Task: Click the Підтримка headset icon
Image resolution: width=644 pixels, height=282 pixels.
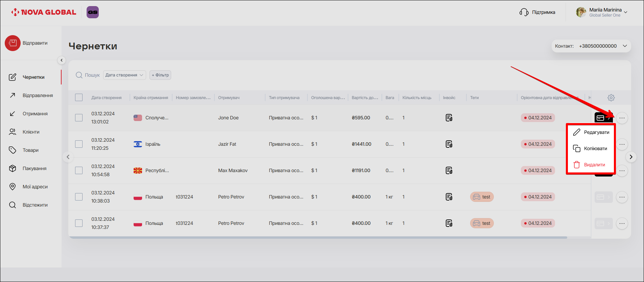Action: (x=524, y=12)
